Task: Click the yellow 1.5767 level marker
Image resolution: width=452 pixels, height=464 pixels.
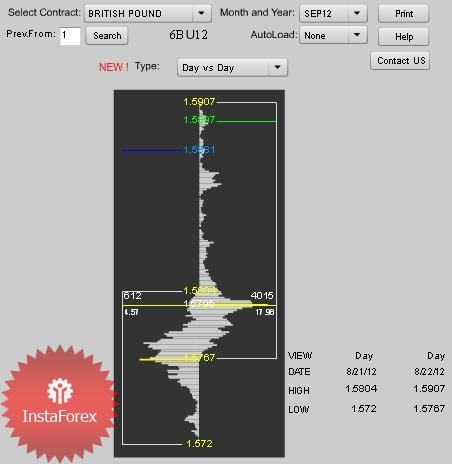Action: (199, 358)
